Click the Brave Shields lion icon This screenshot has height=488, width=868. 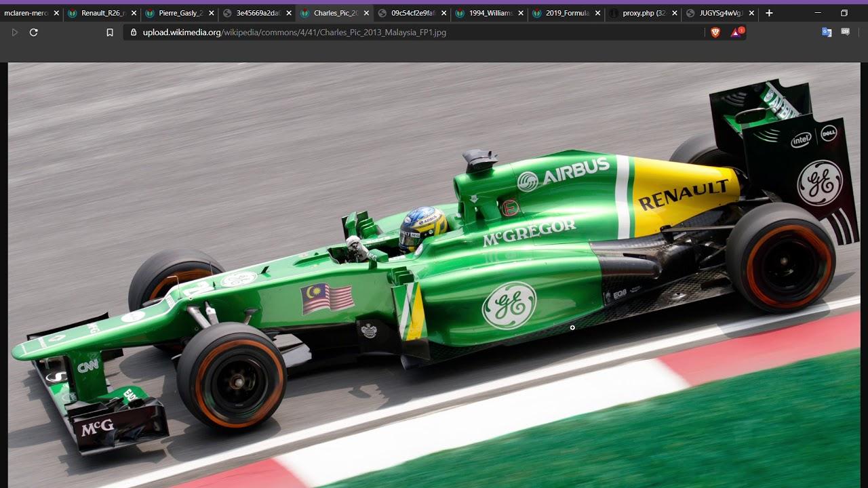(715, 32)
